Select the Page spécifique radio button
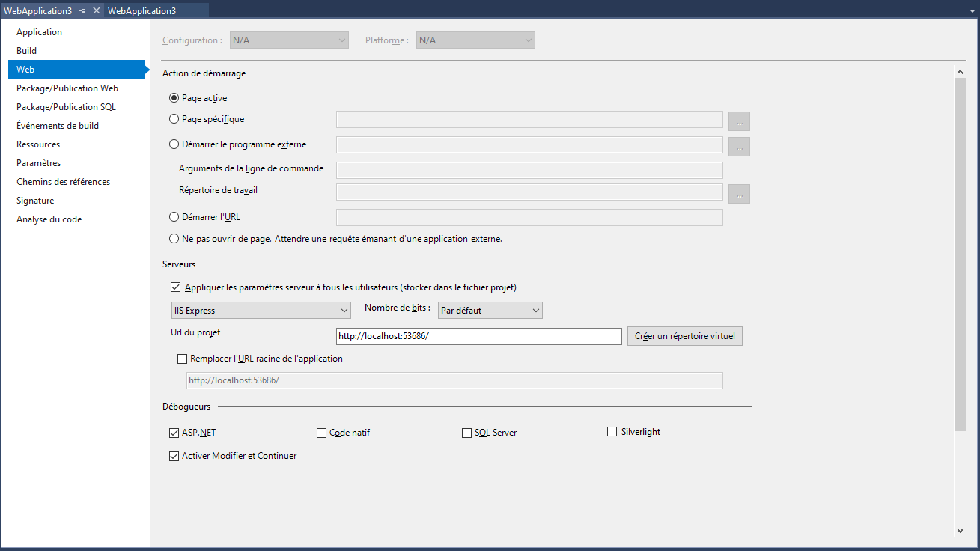Image resolution: width=980 pixels, height=551 pixels. tap(174, 119)
